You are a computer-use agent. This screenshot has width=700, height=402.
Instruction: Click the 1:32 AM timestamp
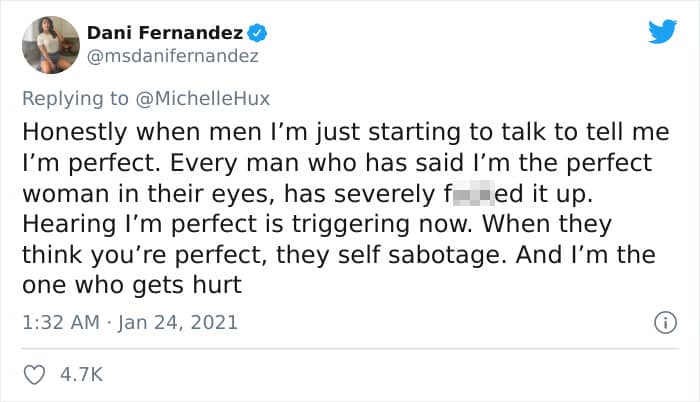[59, 323]
